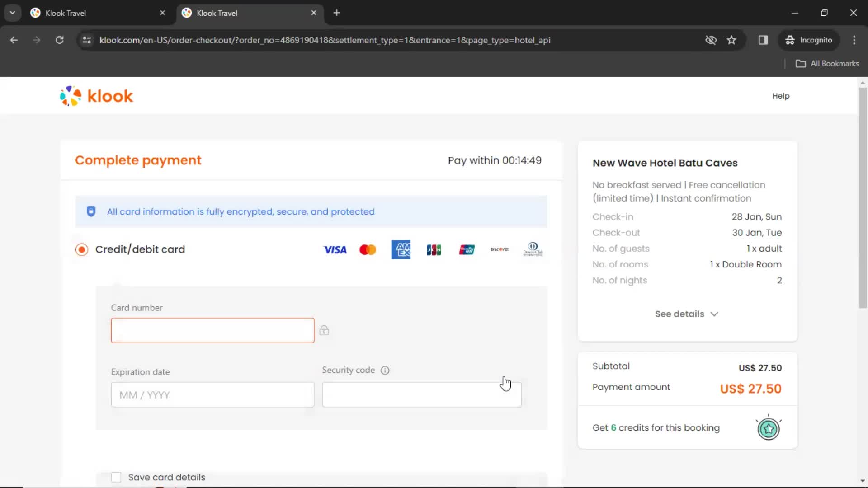Click the page URL in the address bar
Image resolution: width=868 pixels, height=488 pixels.
325,40
